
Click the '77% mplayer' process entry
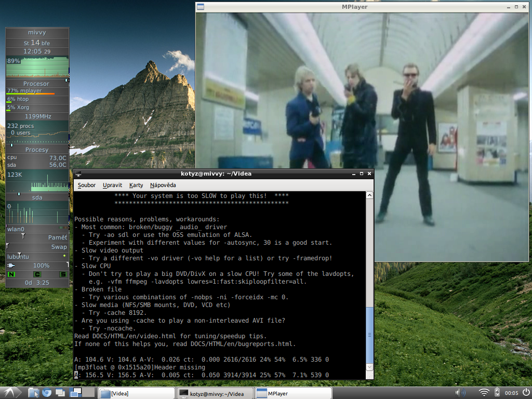[37, 91]
